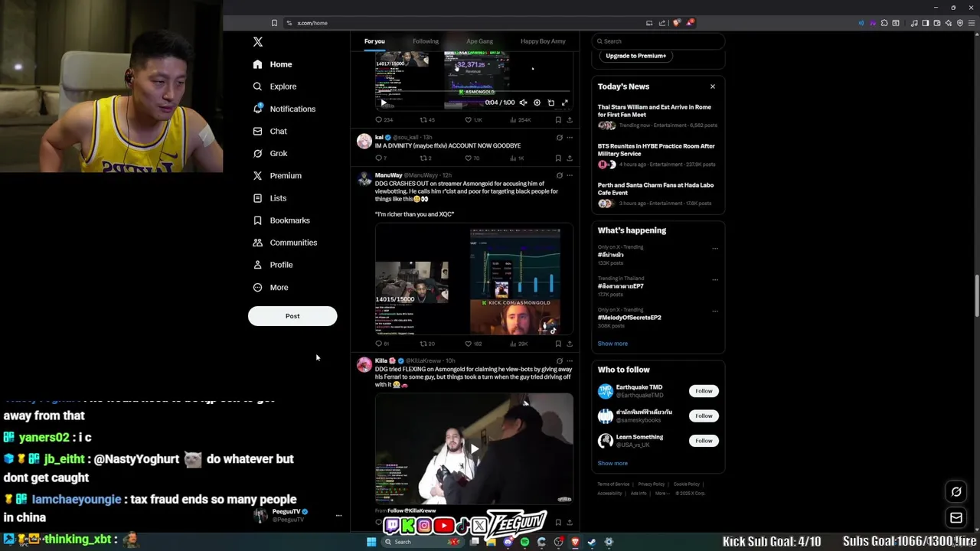Open ManuWay's video thumbnail
Screen dimensions: 980x551
(474, 279)
